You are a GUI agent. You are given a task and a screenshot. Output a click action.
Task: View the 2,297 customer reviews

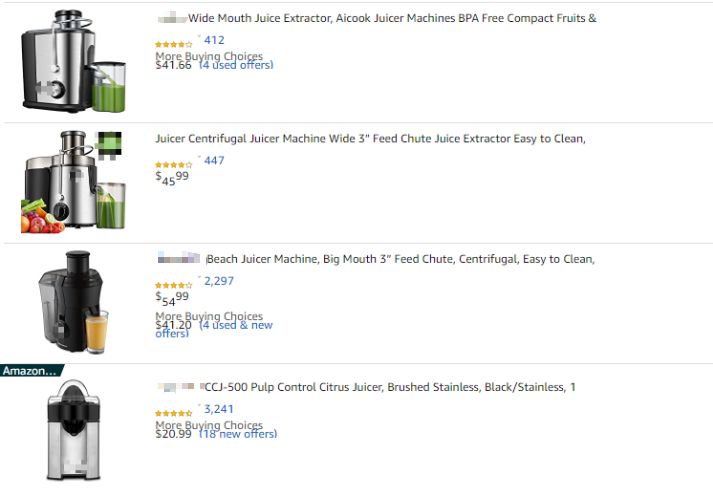pos(219,281)
